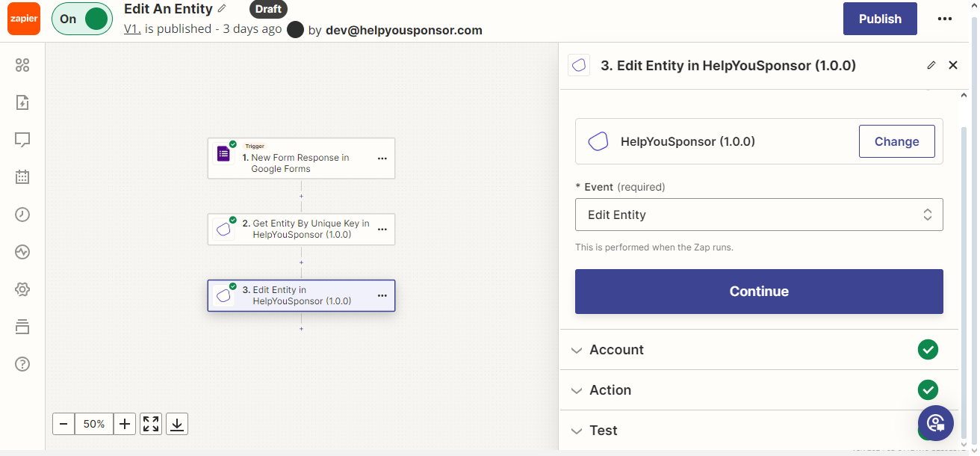Open the help question mark icon
The height and width of the screenshot is (456, 980).
(22, 364)
